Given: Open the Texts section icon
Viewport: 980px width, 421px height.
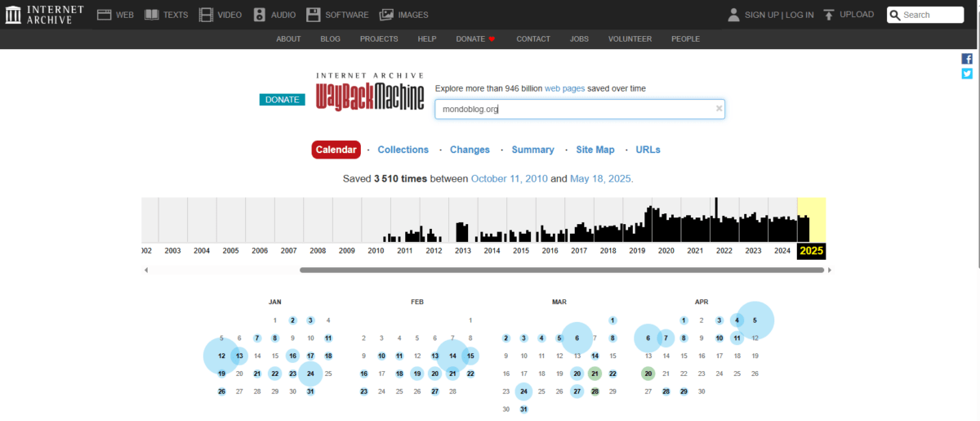Looking at the screenshot, I should [x=152, y=15].
